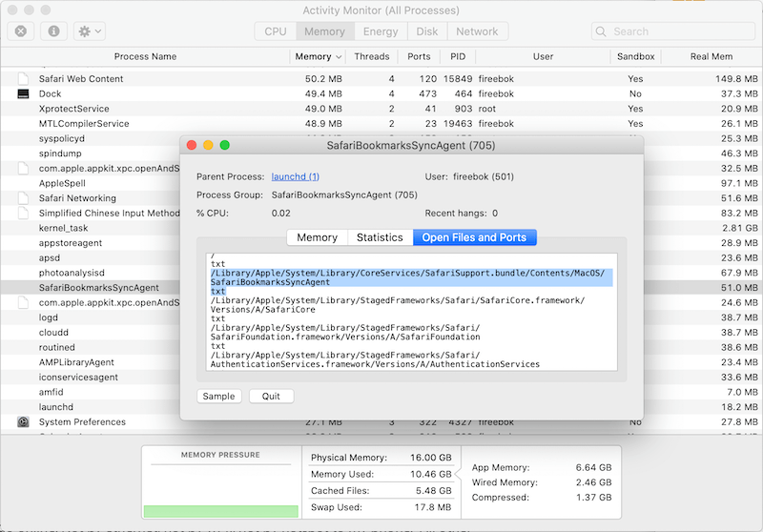Click the Search field
The width and height of the screenshot is (763, 532).
[673, 31]
